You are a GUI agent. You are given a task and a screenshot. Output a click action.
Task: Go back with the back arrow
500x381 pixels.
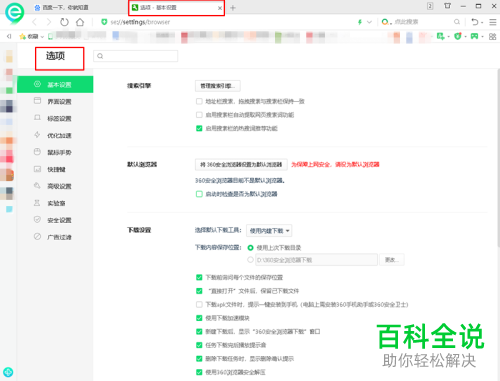pyautogui.click(x=34, y=22)
